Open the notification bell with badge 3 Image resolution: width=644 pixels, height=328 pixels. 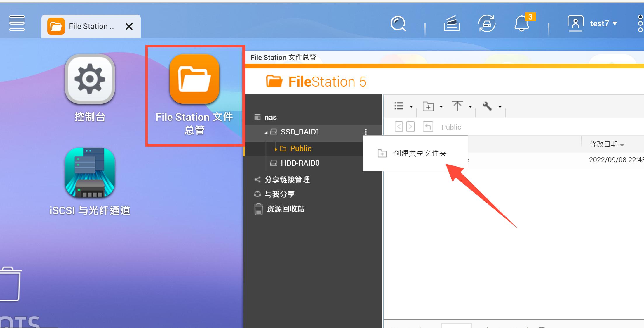[x=522, y=23]
